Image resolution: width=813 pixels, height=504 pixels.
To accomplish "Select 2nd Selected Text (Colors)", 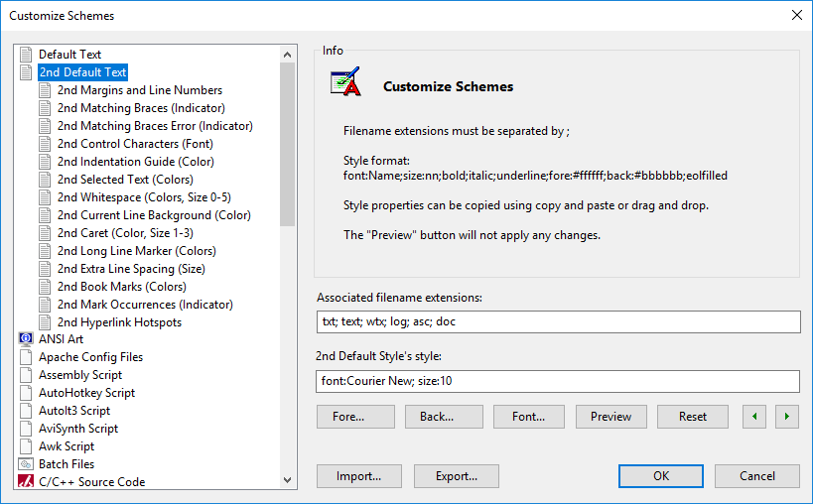I will 125,180.
